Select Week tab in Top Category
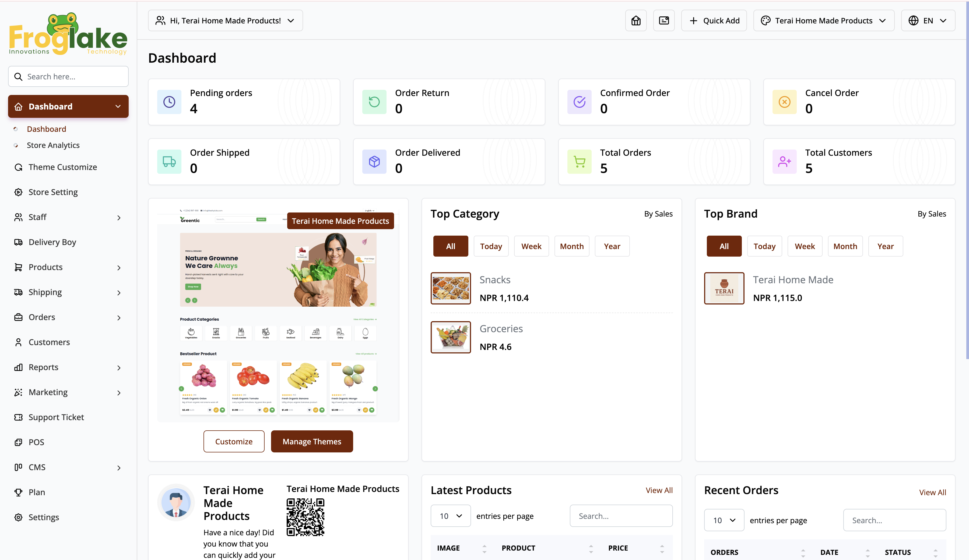969x560 pixels. point(531,246)
